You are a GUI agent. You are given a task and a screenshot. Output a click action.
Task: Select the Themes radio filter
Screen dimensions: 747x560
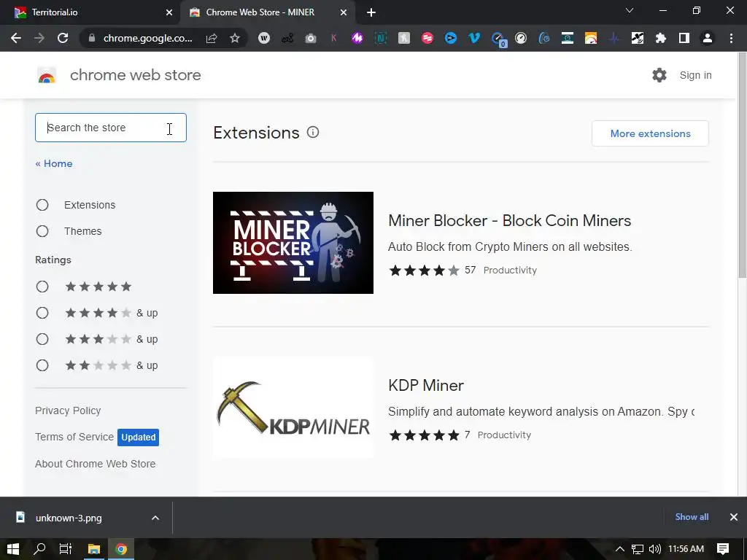click(x=42, y=231)
